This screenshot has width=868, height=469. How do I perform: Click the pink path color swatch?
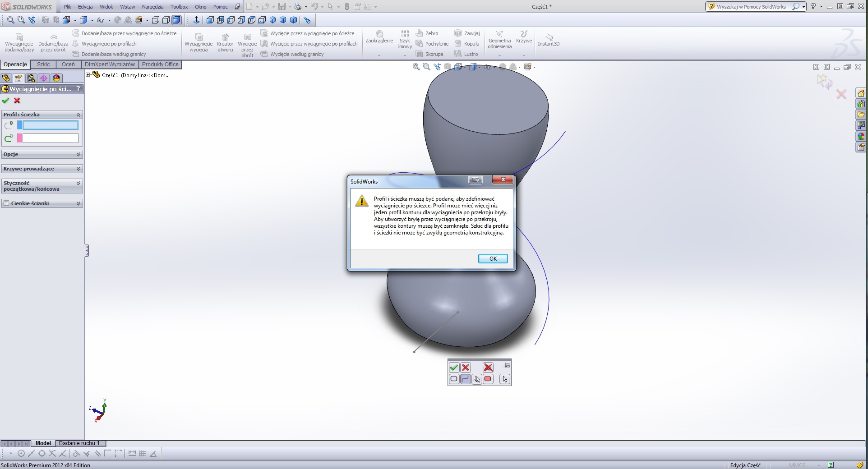pos(19,138)
